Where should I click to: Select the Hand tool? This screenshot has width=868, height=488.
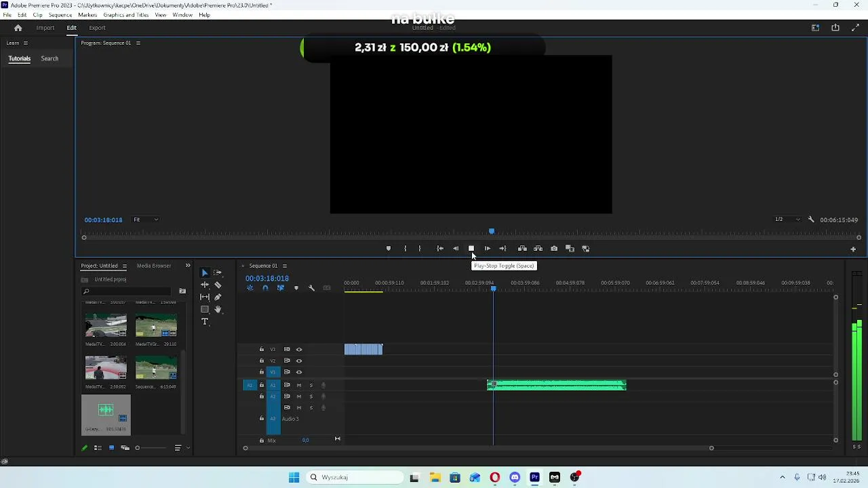pos(218,309)
